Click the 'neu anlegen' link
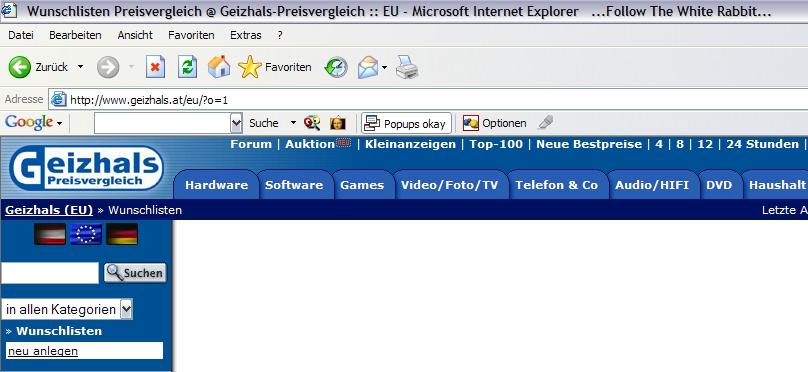 coord(43,351)
